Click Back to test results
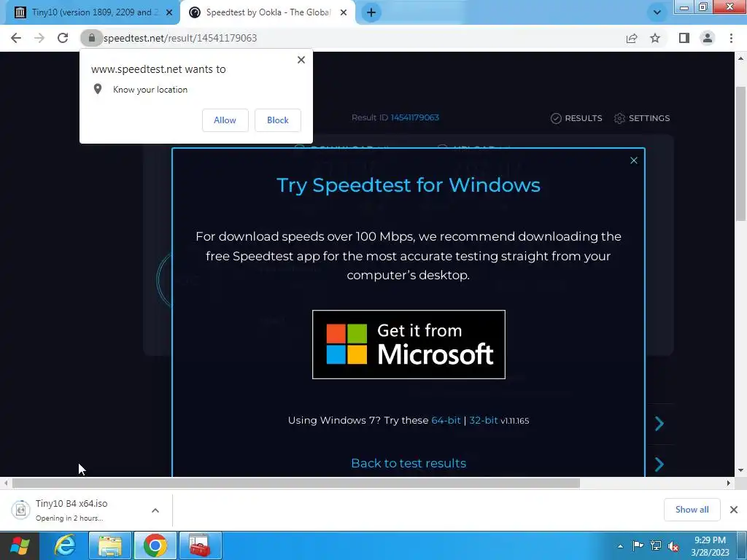747x560 pixels. (x=409, y=463)
